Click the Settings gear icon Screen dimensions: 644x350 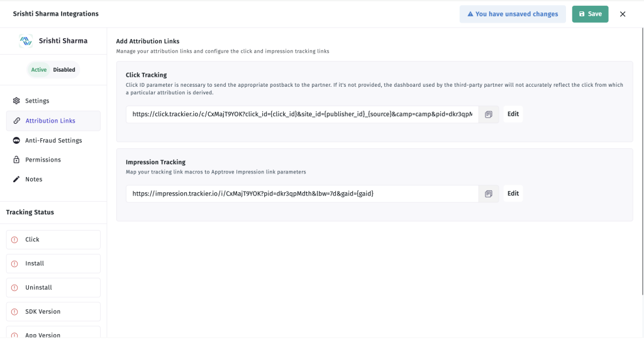point(16,101)
